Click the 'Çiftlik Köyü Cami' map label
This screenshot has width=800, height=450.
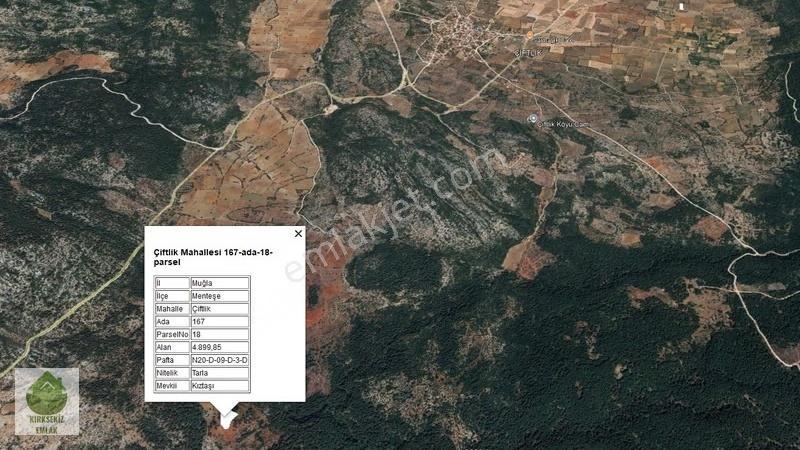[x=564, y=124]
